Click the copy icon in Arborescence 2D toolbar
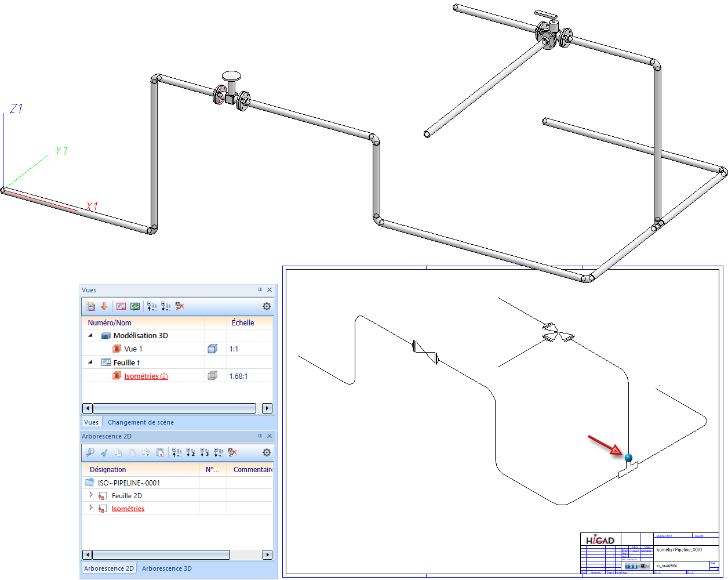 (x=118, y=452)
